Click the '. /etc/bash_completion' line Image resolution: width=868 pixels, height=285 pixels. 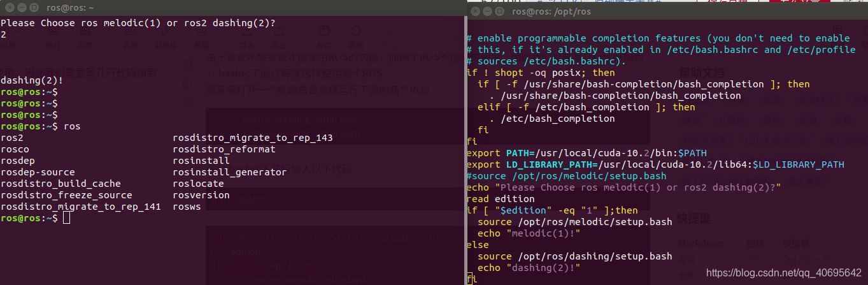pos(552,119)
